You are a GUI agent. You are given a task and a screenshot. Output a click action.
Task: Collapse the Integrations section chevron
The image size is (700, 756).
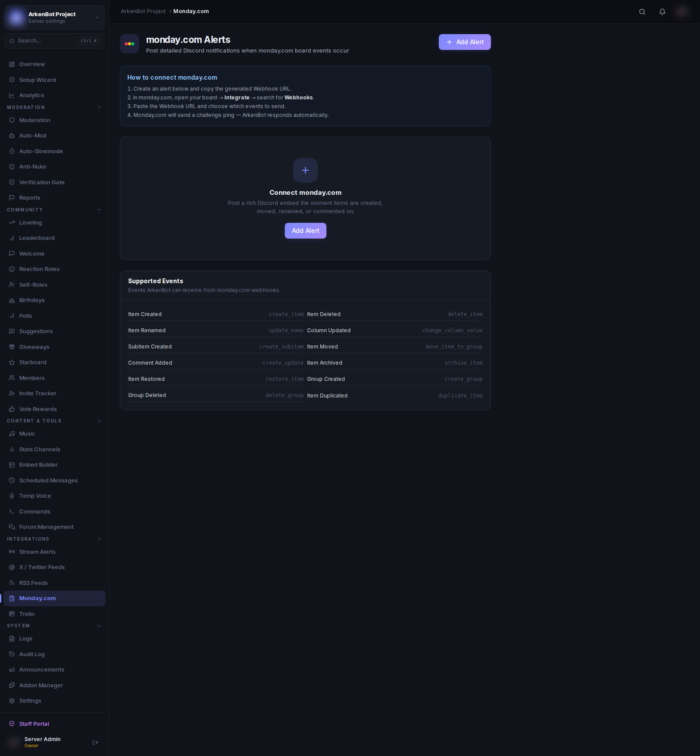pyautogui.click(x=99, y=539)
